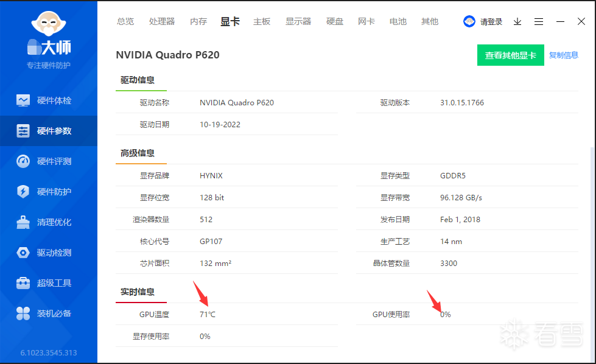The image size is (596, 364).
Task: Click the HYNIX memory brand value
Action: [x=211, y=175]
